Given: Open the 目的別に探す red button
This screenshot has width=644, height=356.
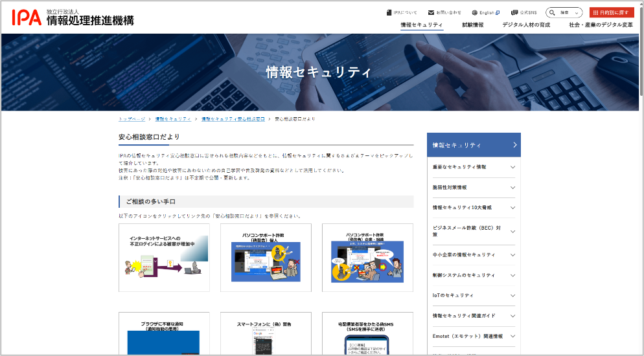Looking at the screenshot, I should coord(612,13).
